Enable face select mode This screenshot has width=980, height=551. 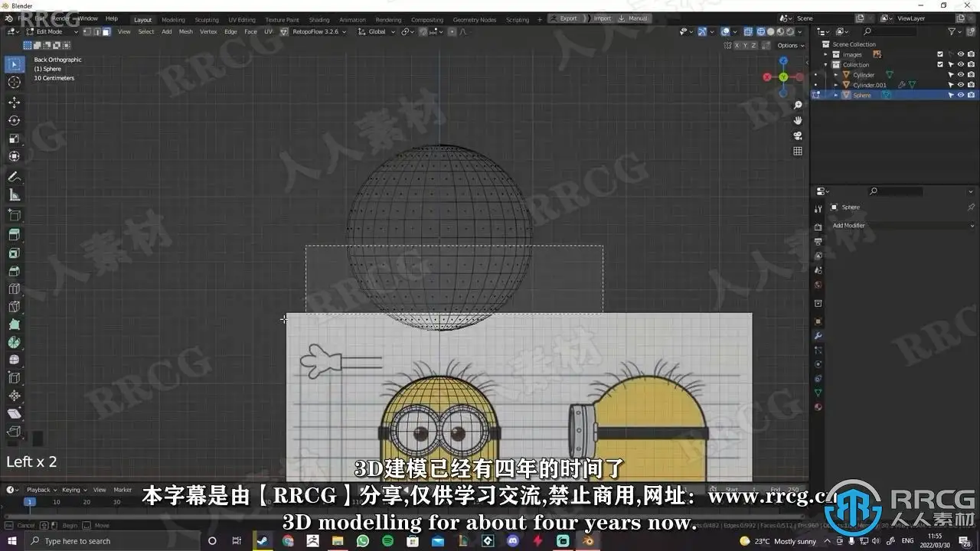pyautogui.click(x=106, y=31)
